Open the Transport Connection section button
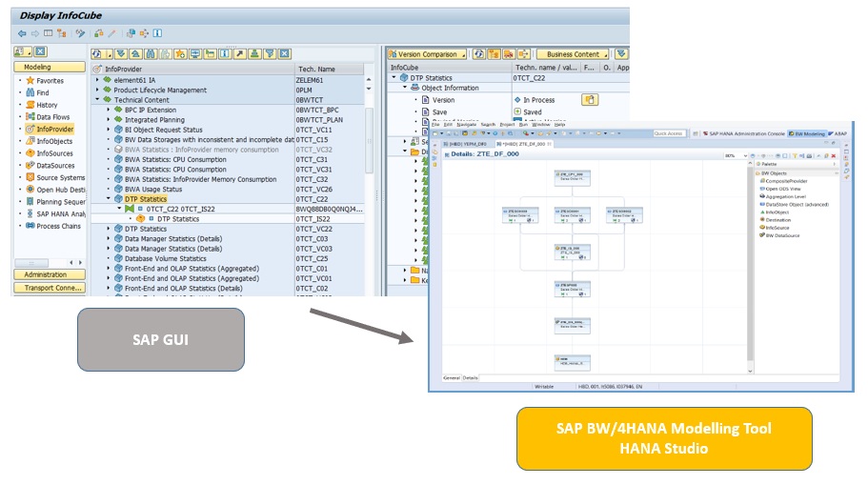This screenshot has height=485, width=868. pyautogui.click(x=50, y=288)
